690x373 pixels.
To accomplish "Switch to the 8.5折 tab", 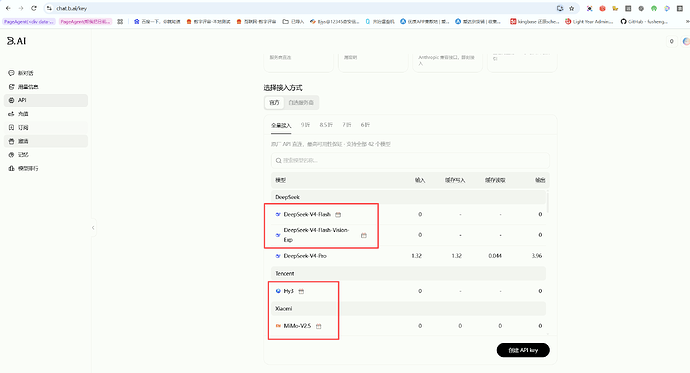I will 326,125.
